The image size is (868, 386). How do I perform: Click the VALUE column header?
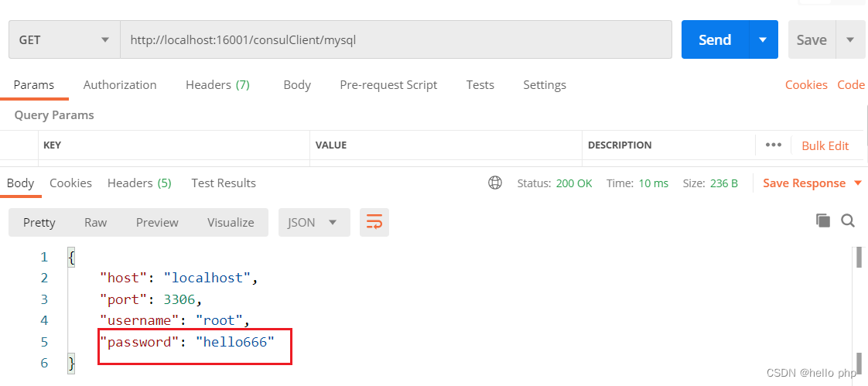coord(330,145)
